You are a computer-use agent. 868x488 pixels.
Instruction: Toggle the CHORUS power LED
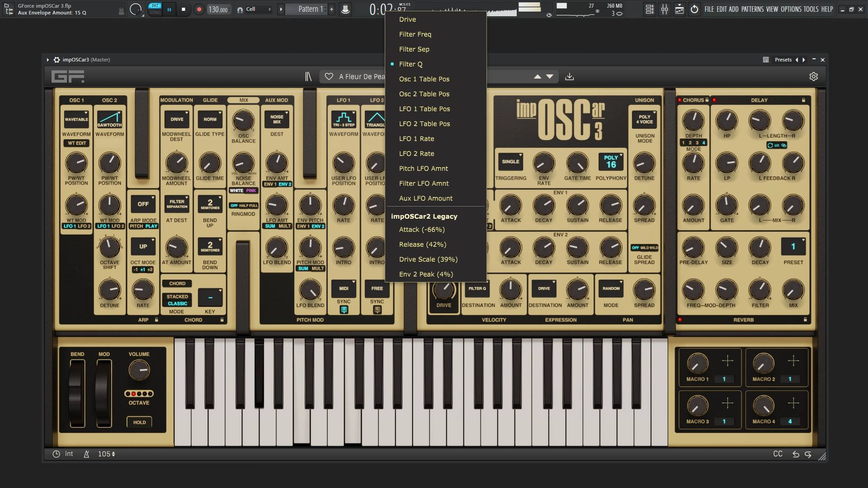(x=679, y=100)
